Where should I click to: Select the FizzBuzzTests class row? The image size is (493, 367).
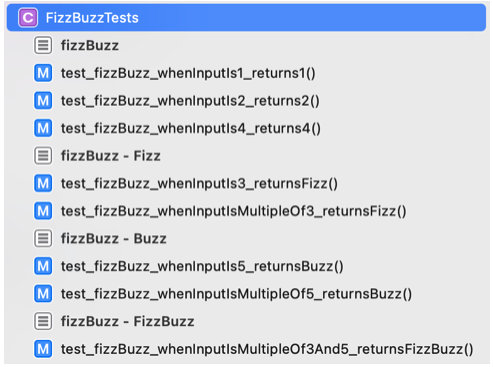click(x=246, y=18)
